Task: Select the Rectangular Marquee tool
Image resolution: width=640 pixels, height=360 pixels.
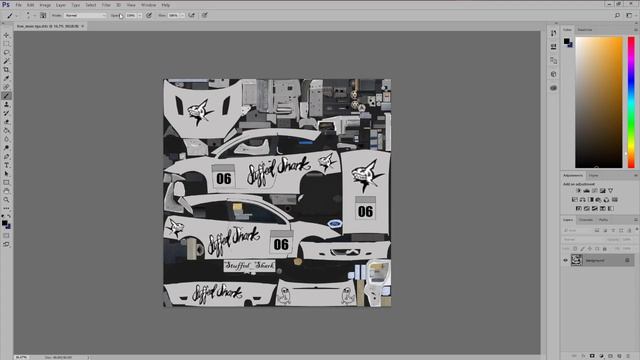Action: [6, 44]
